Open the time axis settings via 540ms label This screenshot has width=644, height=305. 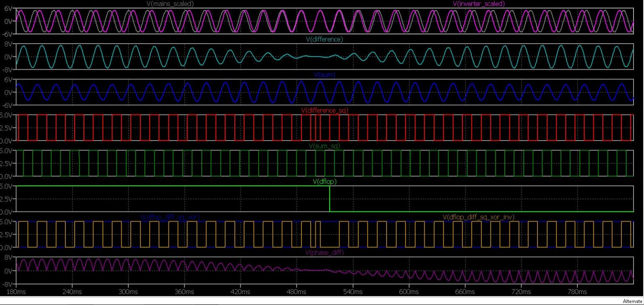(x=353, y=292)
